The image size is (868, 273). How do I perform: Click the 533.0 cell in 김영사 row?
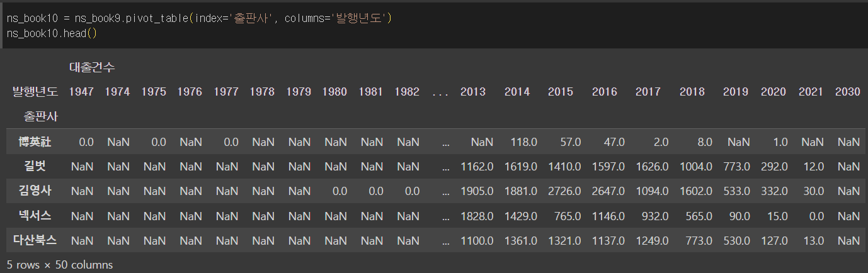(x=737, y=191)
